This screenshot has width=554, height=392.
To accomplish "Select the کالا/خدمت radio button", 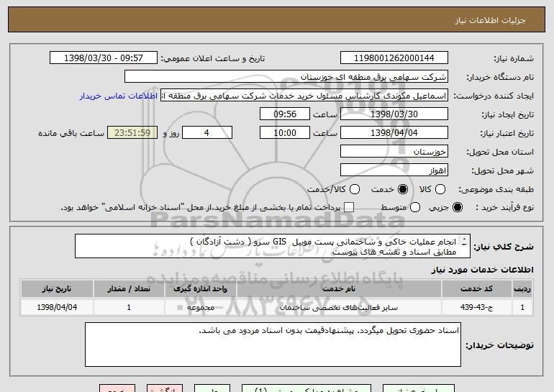I will 355,189.
